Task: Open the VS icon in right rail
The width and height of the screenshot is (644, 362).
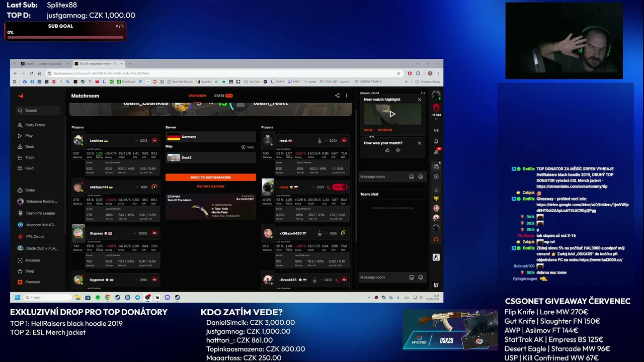Action: click(x=436, y=130)
